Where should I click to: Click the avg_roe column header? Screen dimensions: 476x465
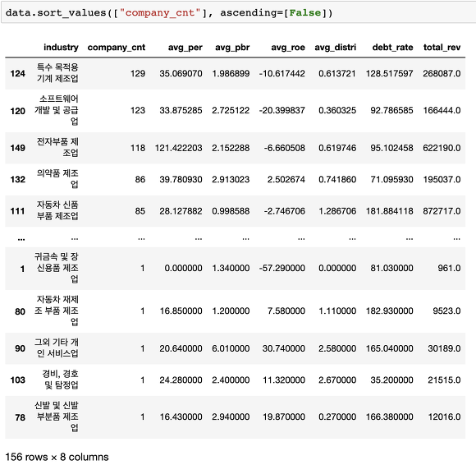288,48
